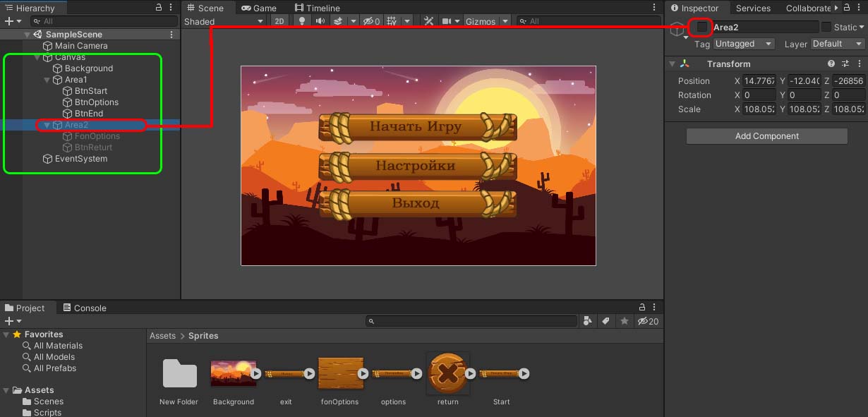Lock the Inspector panel with the padlock icon

[846, 8]
